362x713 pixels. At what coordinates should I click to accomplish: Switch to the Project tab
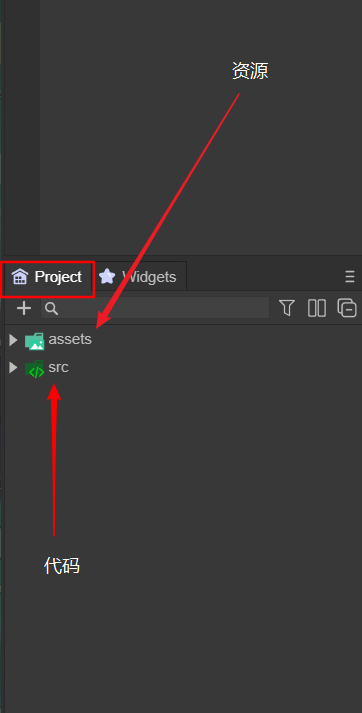pyautogui.click(x=48, y=276)
